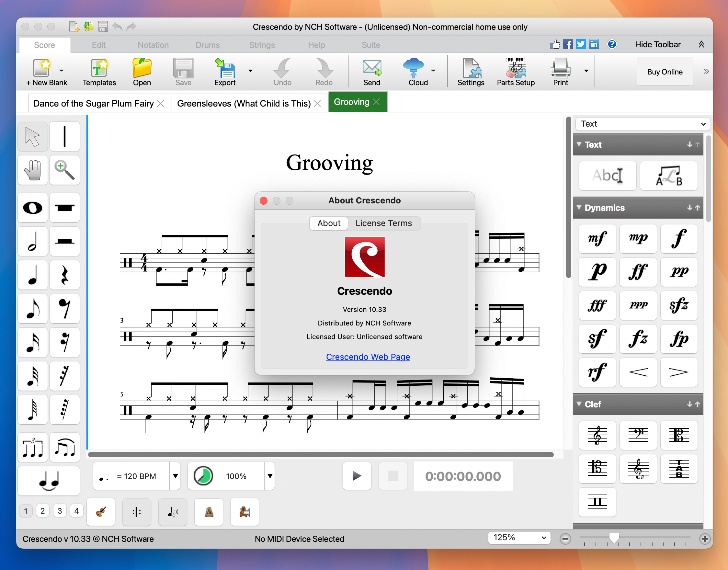Toggle the count-in metronome button

(x=245, y=512)
